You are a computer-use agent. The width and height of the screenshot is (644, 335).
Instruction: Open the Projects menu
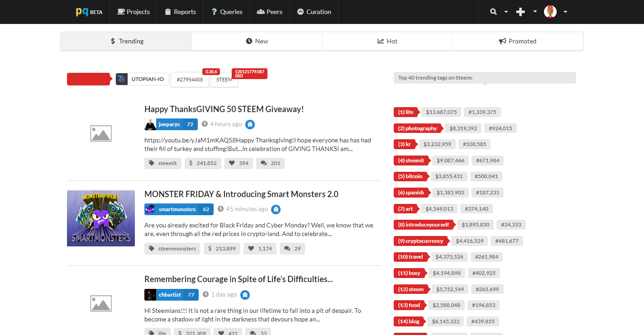point(133,12)
